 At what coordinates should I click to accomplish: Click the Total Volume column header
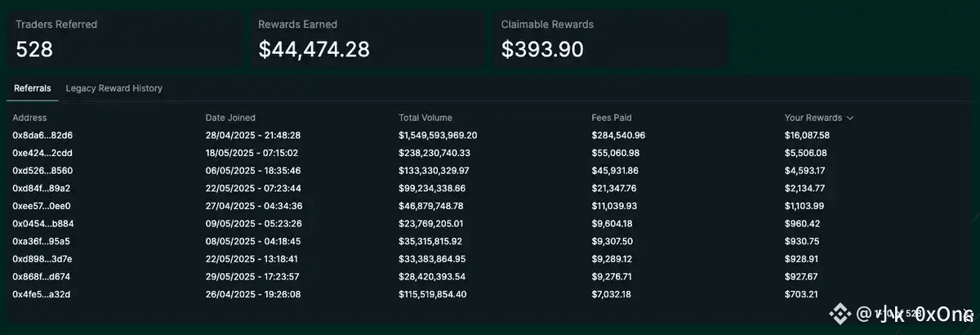pyautogui.click(x=425, y=118)
